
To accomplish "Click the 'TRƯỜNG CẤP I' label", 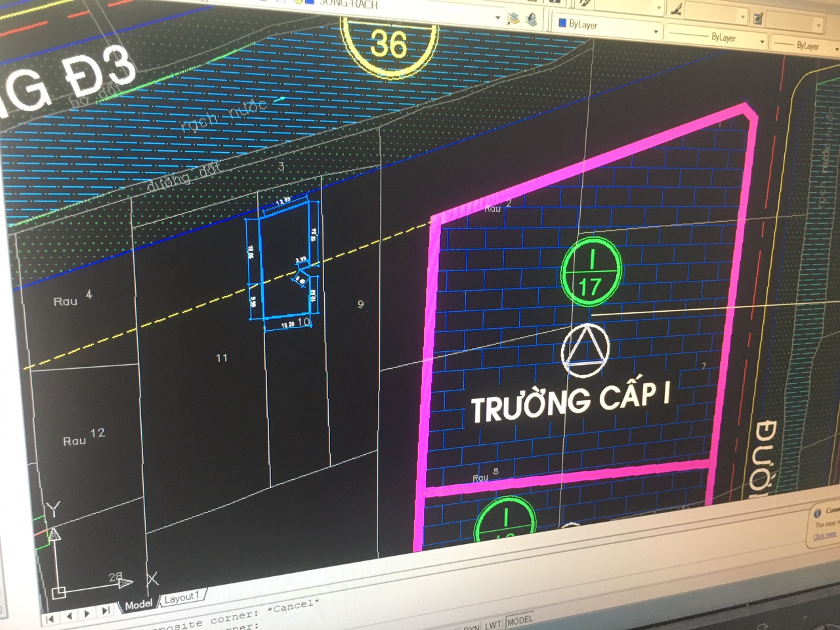I will pyautogui.click(x=570, y=400).
